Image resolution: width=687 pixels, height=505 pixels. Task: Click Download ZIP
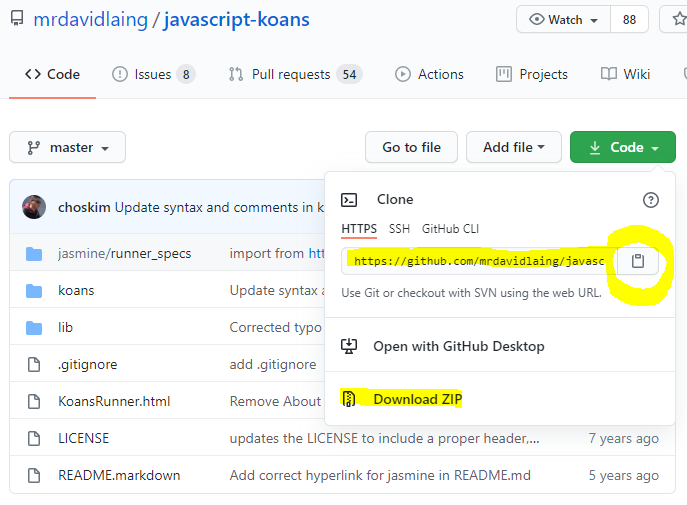[417, 399]
